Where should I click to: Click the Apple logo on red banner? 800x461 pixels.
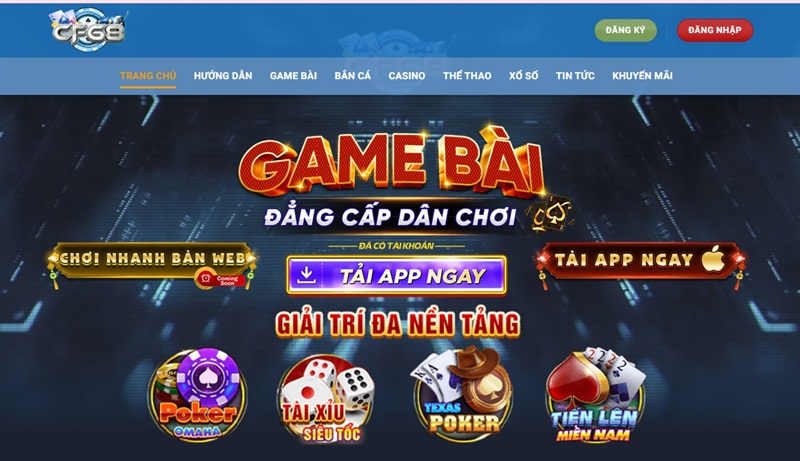click(x=713, y=259)
